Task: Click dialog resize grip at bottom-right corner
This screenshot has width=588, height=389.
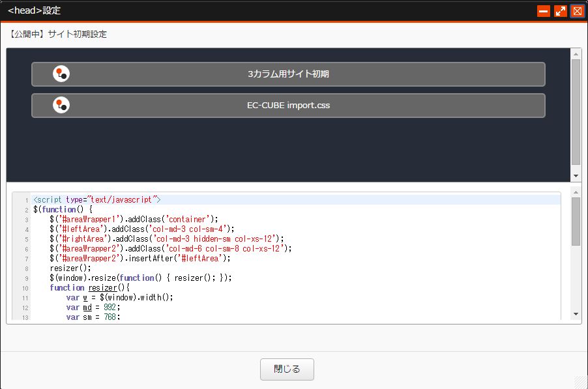Action: pos(581,382)
